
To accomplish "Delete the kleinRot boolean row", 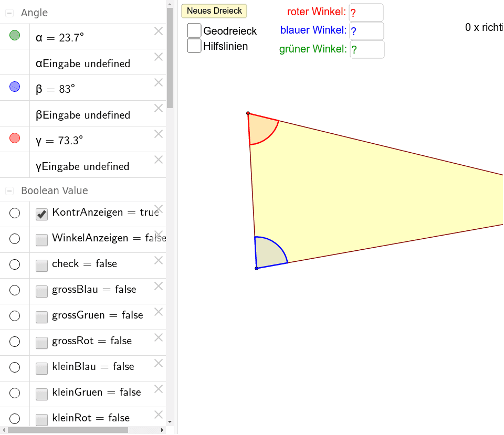I will click(159, 415).
